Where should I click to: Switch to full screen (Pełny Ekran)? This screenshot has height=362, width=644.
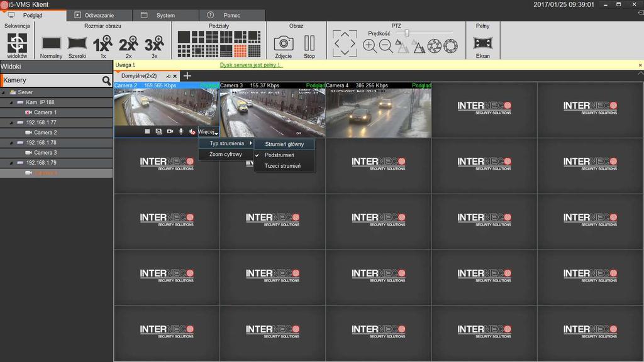pyautogui.click(x=482, y=43)
